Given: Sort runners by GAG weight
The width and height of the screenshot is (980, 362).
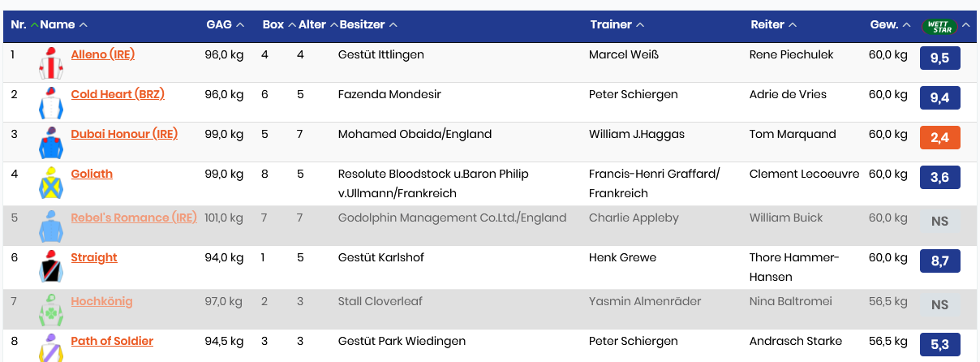Looking at the screenshot, I should click(225, 25).
